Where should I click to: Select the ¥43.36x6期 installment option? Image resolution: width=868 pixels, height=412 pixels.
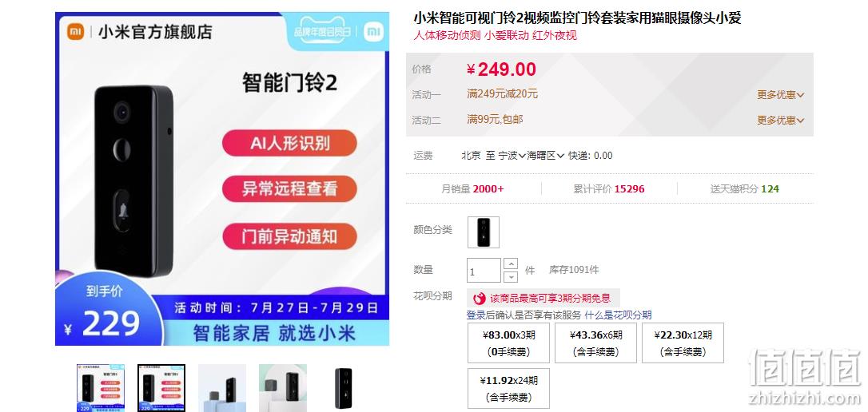[x=595, y=343]
